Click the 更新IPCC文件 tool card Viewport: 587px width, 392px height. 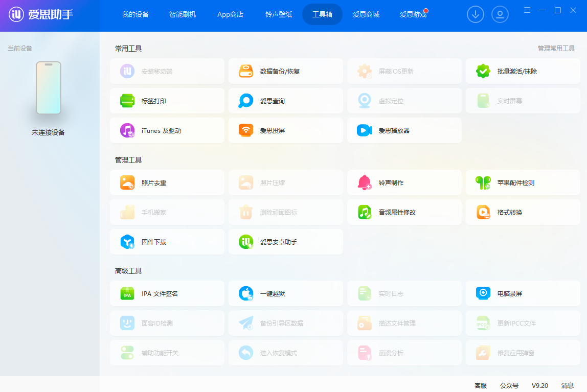point(523,323)
